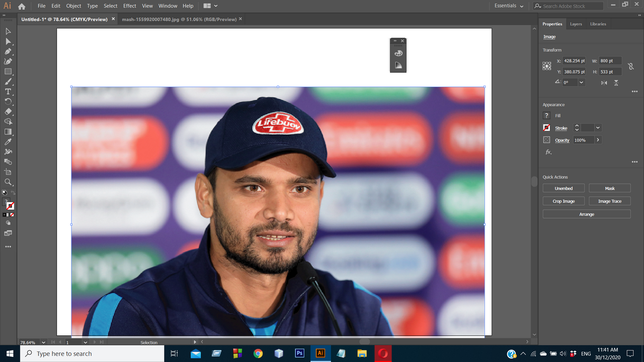Screen dimensions: 644x362
Task: Select the Rotate tool
Action: point(8,102)
